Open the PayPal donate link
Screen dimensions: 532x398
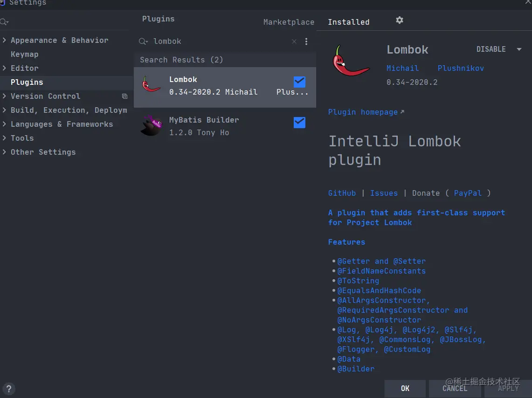coord(468,193)
